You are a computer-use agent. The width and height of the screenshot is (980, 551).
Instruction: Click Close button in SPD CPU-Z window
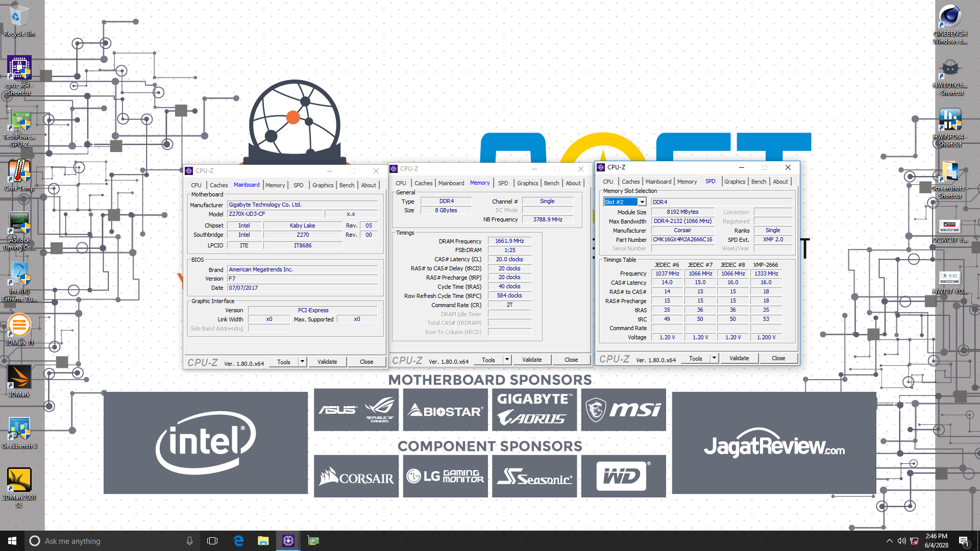tap(778, 358)
